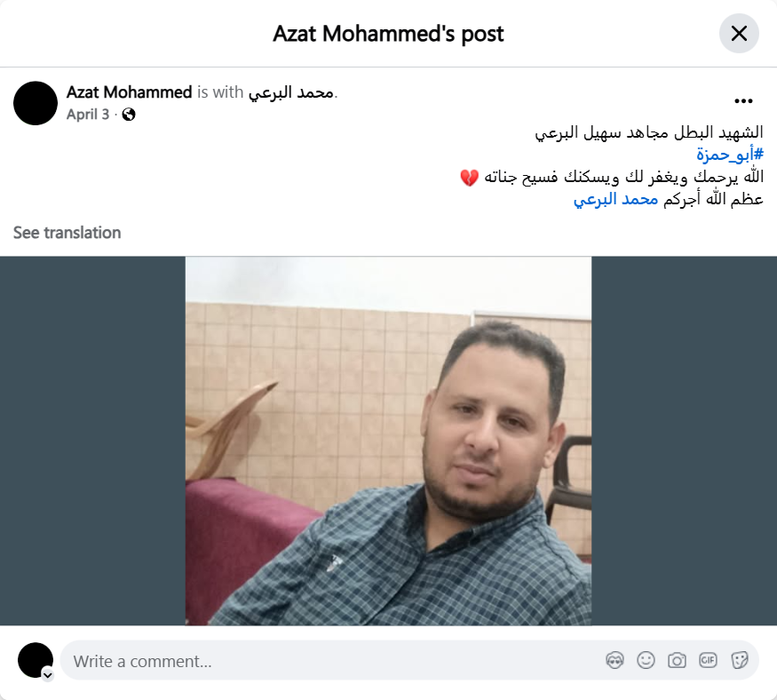Open the GIF picker in comment box
The width and height of the screenshot is (777, 700).
coord(708,660)
